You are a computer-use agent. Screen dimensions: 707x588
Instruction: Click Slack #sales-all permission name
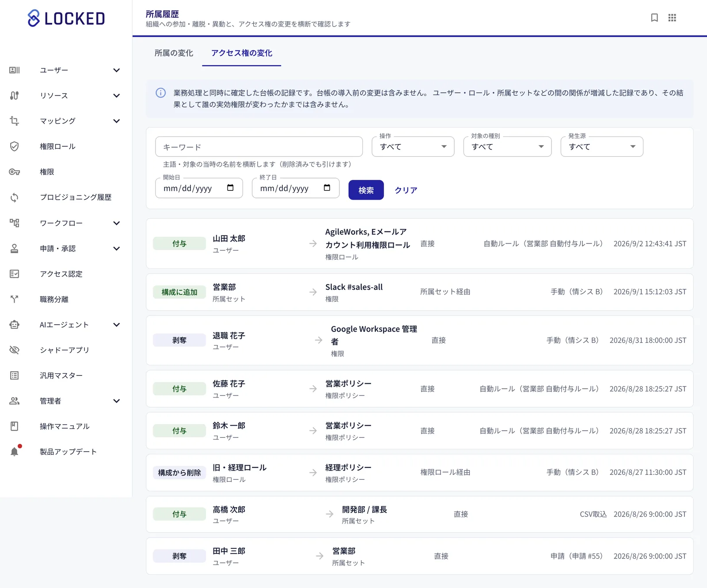(x=354, y=287)
